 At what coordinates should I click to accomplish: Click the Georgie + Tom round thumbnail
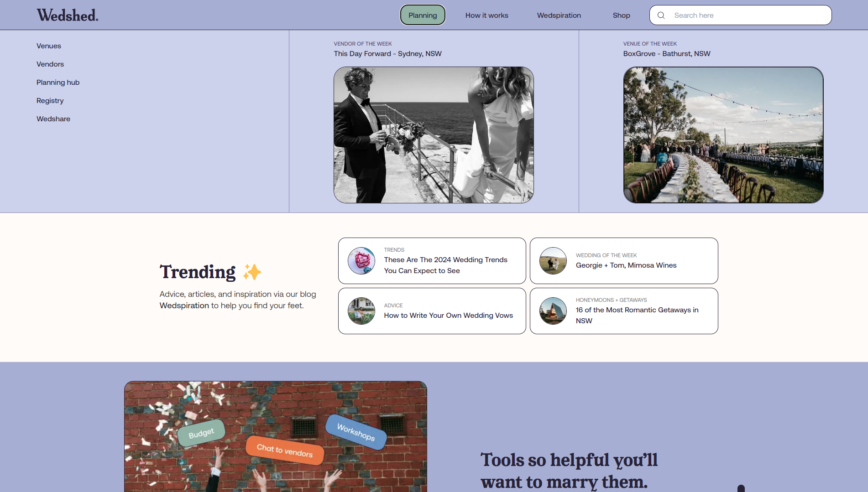[x=553, y=261]
